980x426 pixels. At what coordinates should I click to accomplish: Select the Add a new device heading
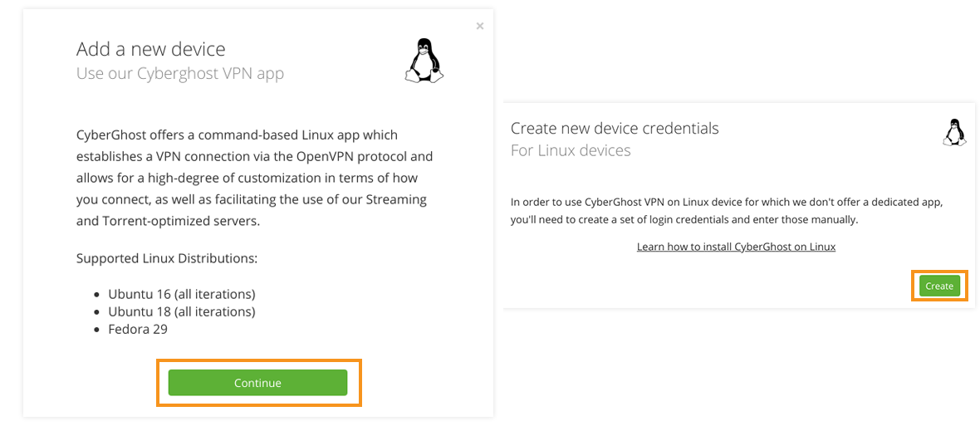150,49
